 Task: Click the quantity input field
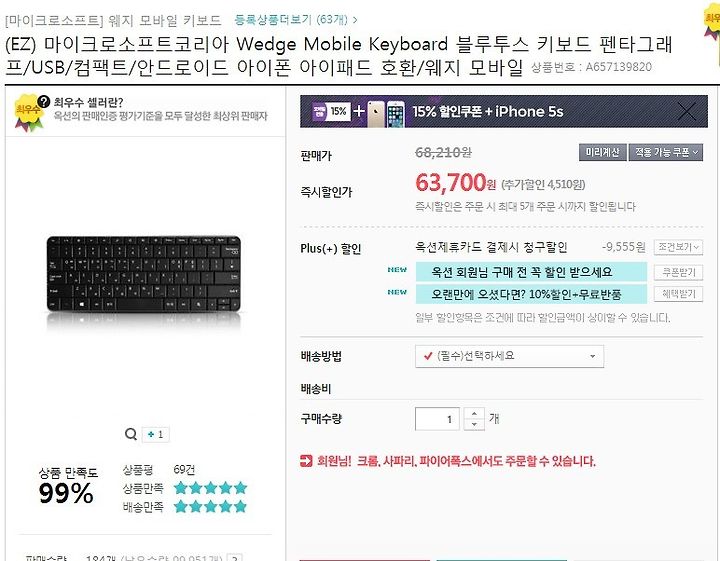point(437,419)
